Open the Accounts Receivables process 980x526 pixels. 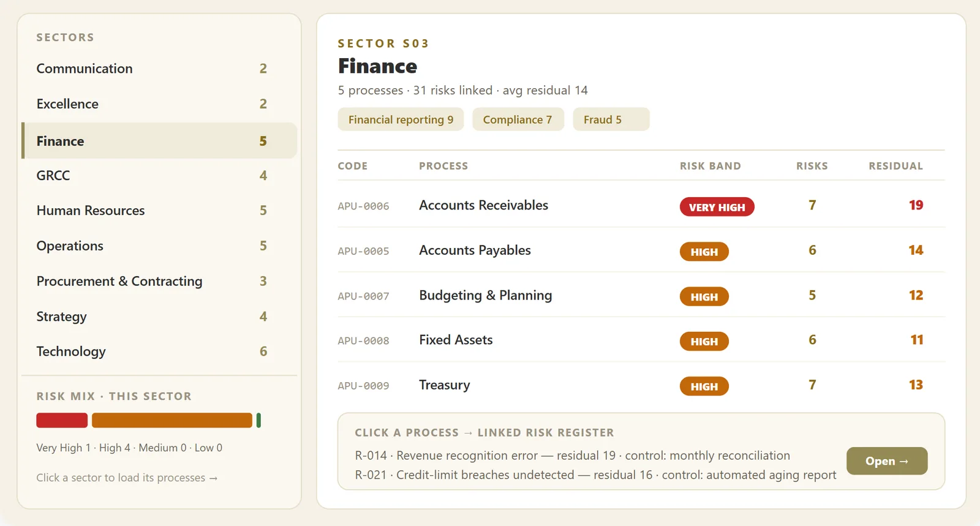click(x=641, y=205)
